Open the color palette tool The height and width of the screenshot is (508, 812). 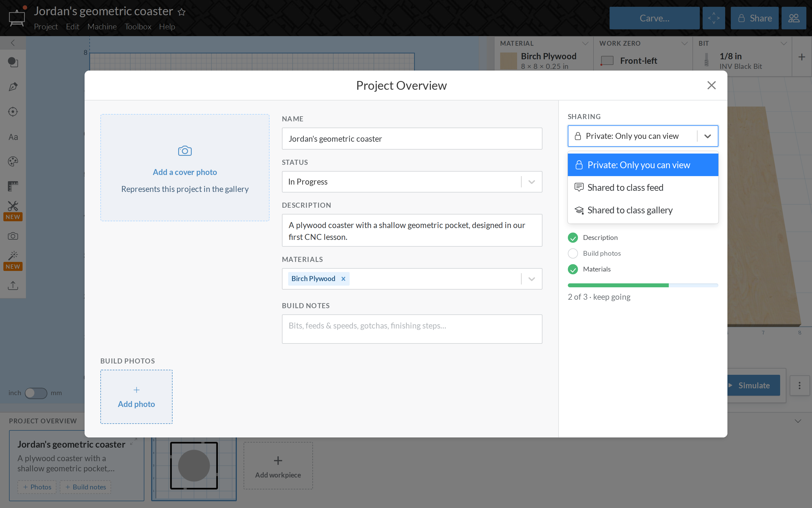coord(13,161)
